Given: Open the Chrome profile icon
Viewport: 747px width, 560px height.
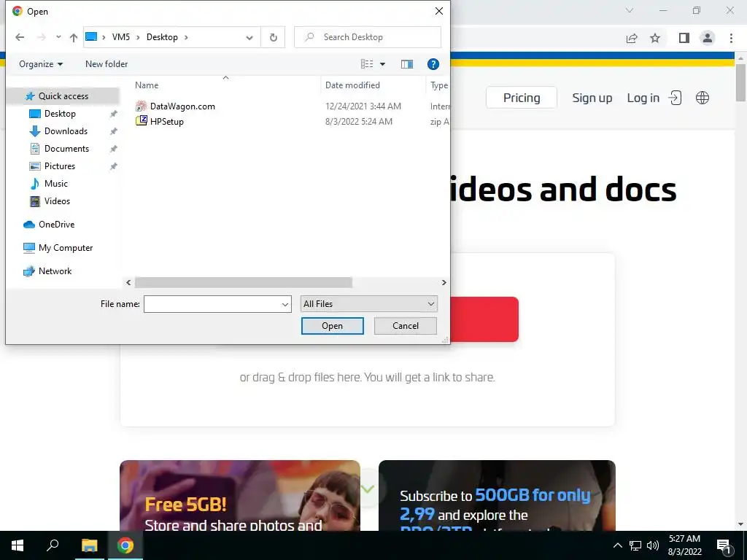Looking at the screenshot, I should click(708, 38).
